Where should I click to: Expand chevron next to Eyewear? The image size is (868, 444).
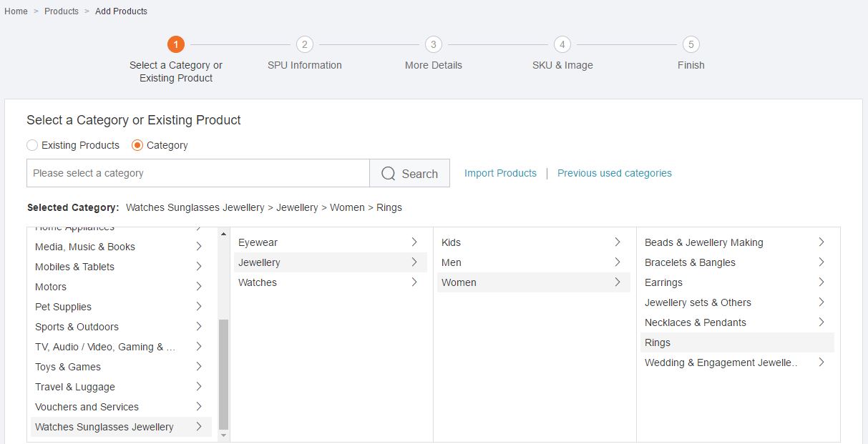coord(414,242)
